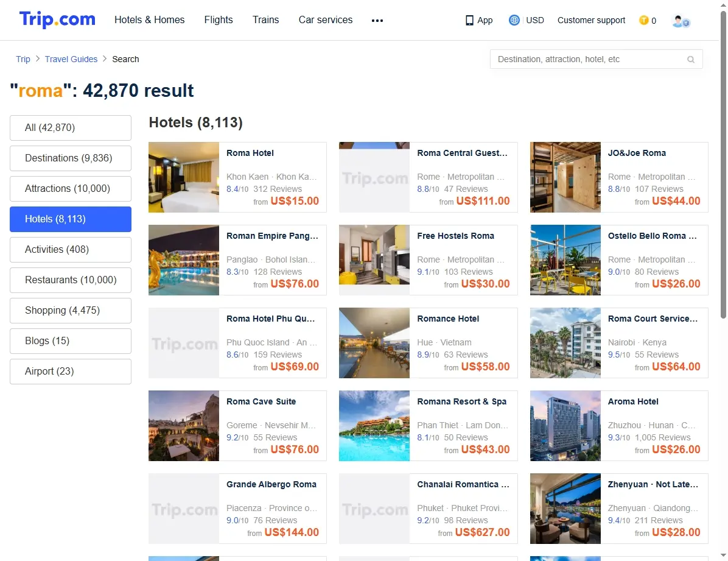Click the JO&Joe Roma title
The image size is (728, 561).
coord(637,153)
